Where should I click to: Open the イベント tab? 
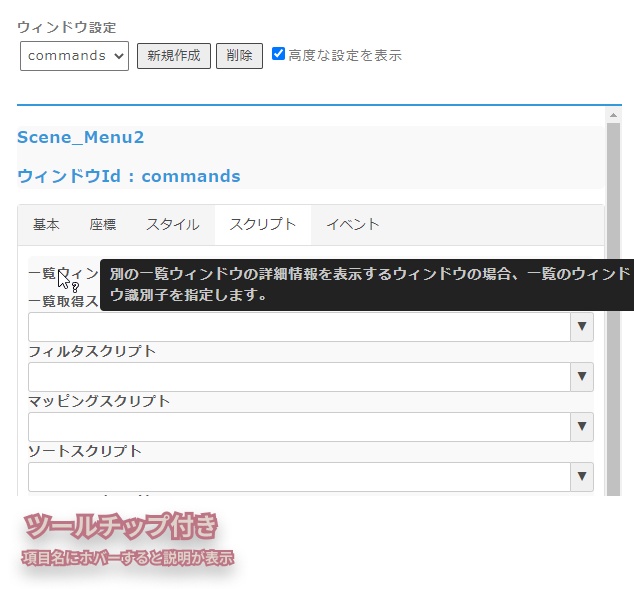pyautogui.click(x=353, y=224)
